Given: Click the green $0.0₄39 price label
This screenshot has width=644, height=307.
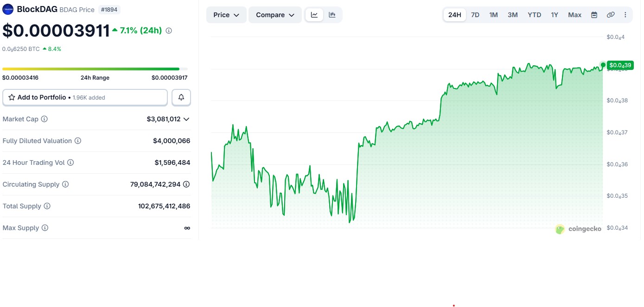Looking at the screenshot, I should [x=620, y=65].
